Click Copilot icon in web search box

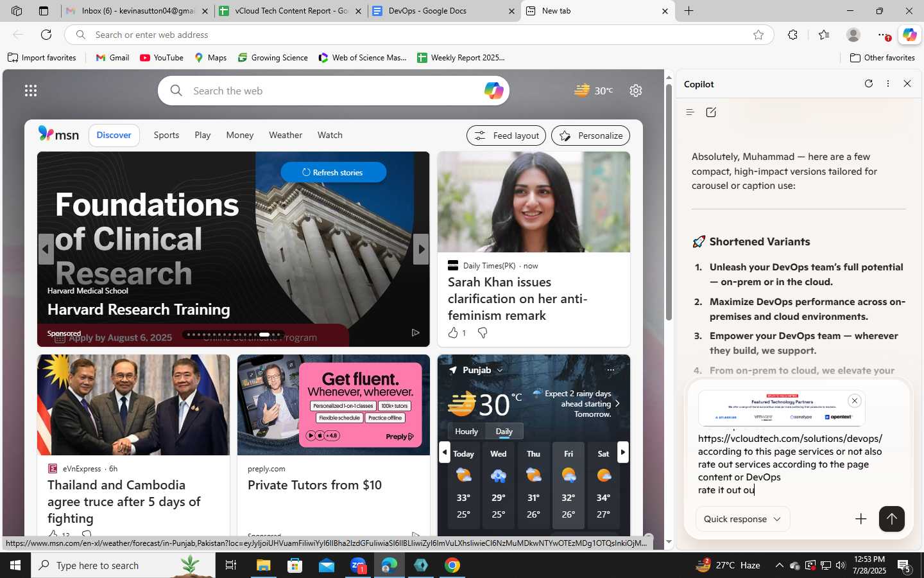click(493, 91)
